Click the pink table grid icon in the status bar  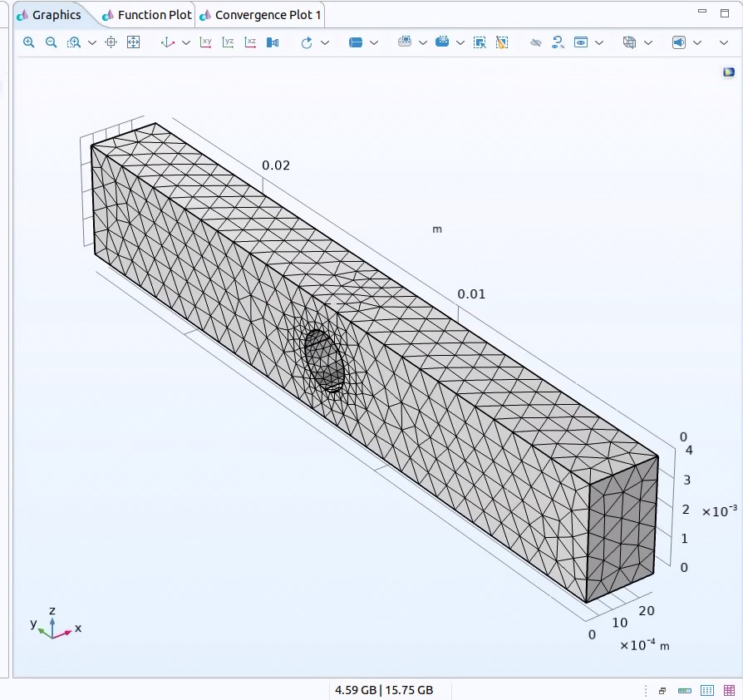click(729, 691)
